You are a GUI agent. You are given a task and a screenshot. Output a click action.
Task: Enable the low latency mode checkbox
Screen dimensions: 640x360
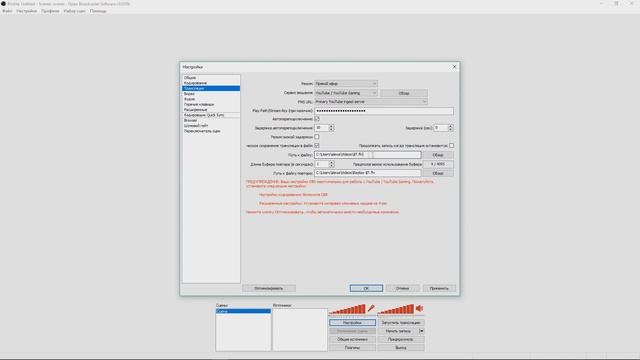[x=317, y=137]
